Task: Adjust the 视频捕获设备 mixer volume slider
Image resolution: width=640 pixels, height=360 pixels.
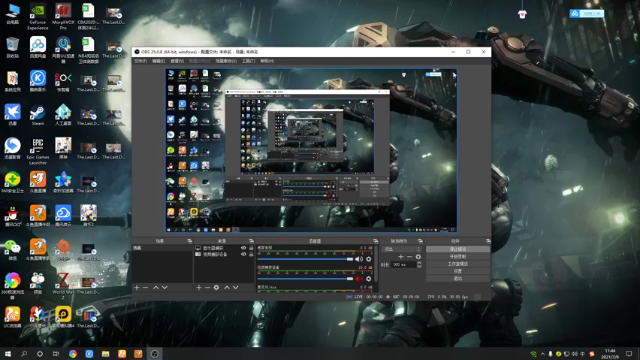Action: click(x=305, y=279)
